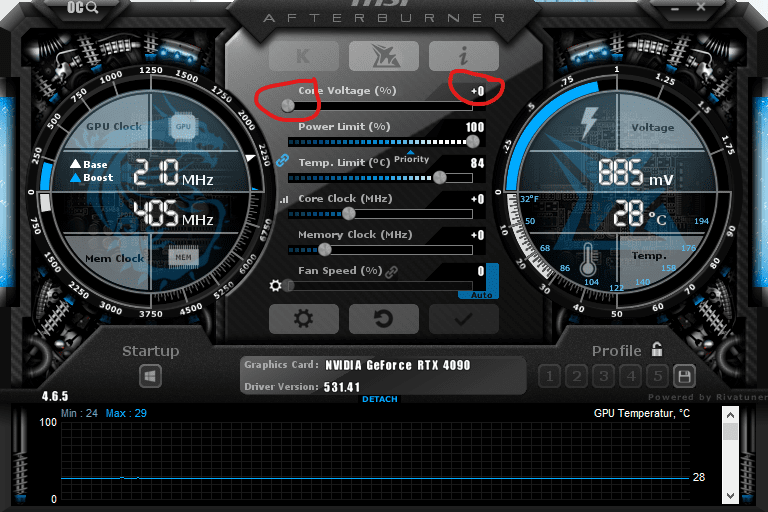Click the version number 4.6.5

click(55, 396)
